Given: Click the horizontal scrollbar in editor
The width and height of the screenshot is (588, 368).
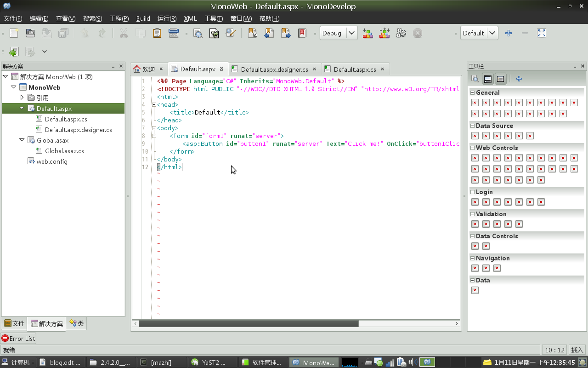Looking at the screenshot, I should pos(249,323).
